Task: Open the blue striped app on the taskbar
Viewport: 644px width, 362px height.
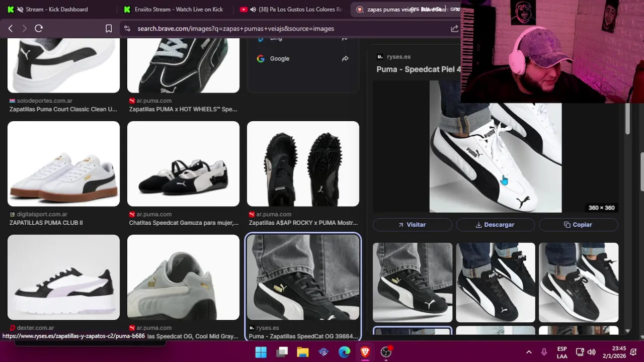Action: 324,352
